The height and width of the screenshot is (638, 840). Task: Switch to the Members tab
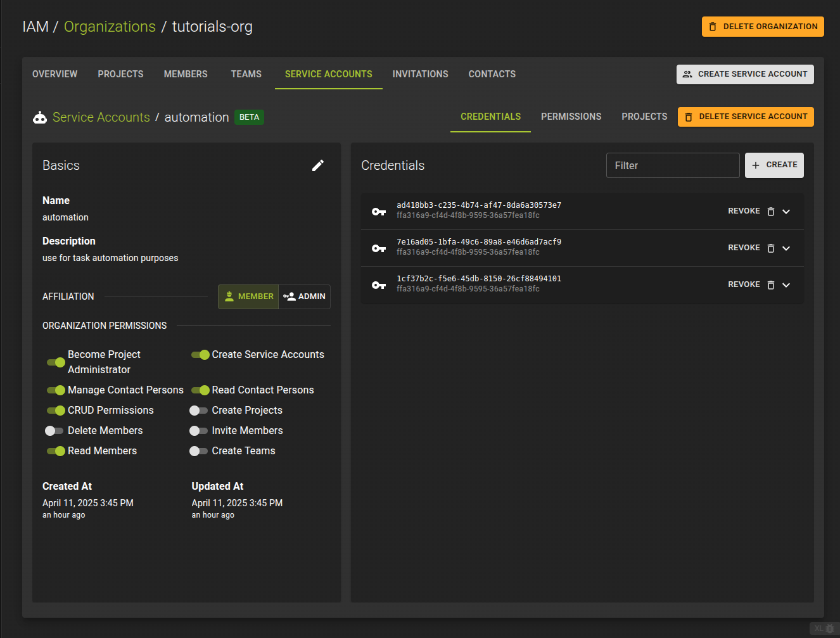point(186,74)
